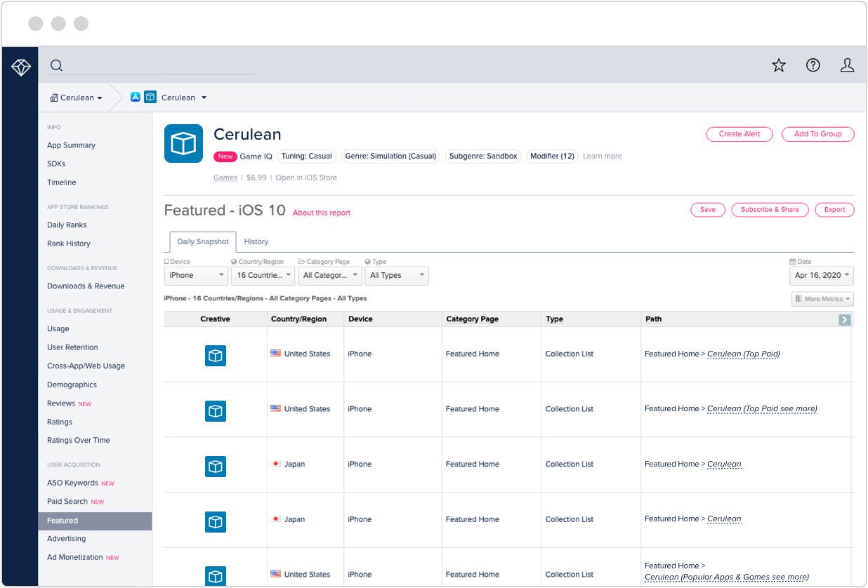
Task: Click the right arrow on the table header
Action: 846,319
